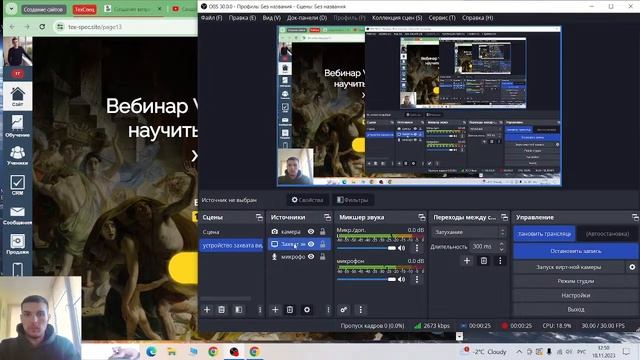Toggle visibility of микрофон source

point(311,257)
